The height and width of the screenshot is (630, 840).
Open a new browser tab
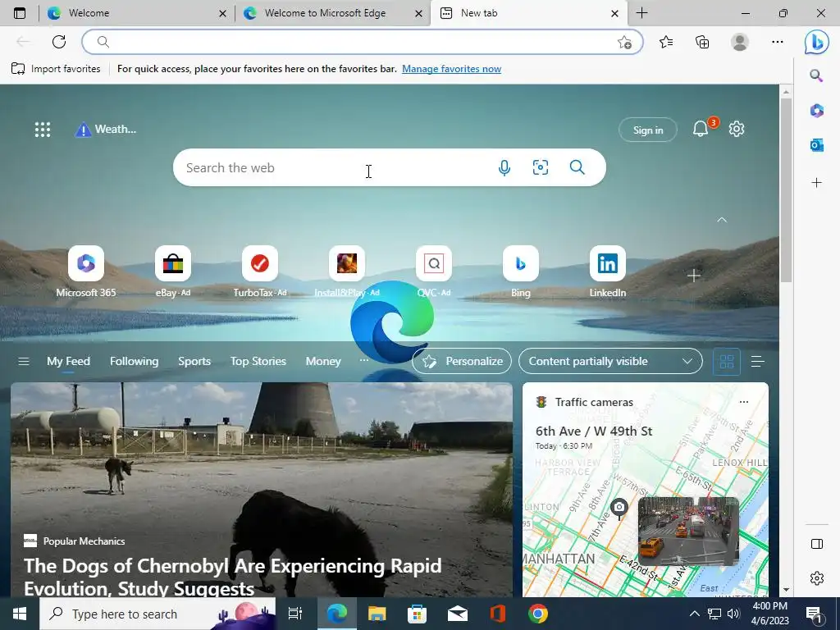641,13
